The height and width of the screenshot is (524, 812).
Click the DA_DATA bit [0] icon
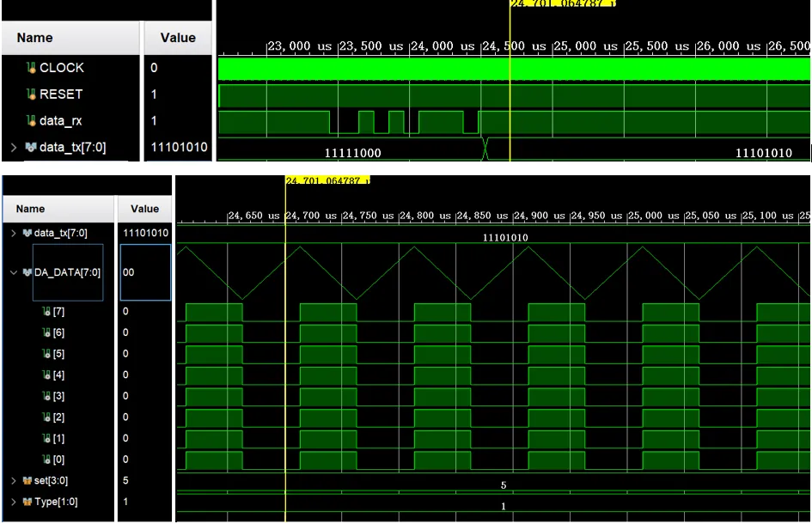click(47, 459)
